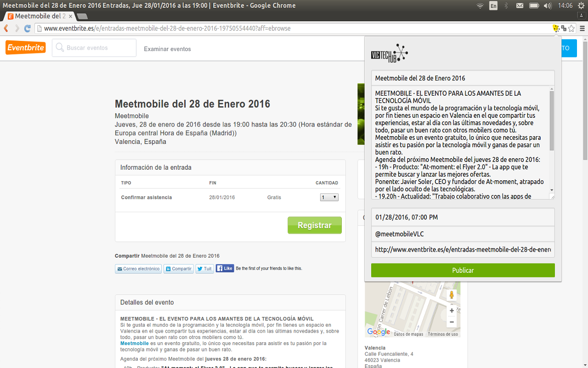The width and height of the screenshot is (588, 368).
Task: Click the page vertical scrollbar
Action: coord(585,101)
